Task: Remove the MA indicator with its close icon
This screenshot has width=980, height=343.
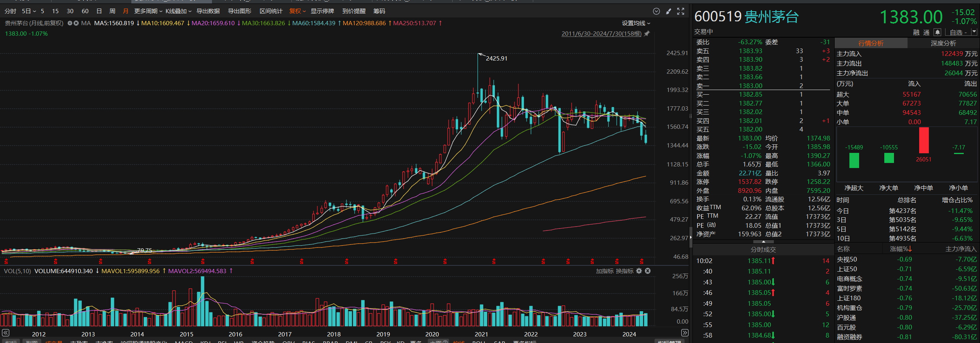Action: tap(76, 23)
